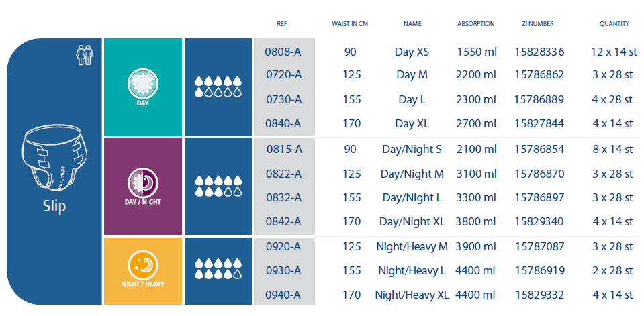Click the 8 x 14 st quantity
The width and height of the screenshot is (644, 316).
pyautogui.click(x=613, y=150)
